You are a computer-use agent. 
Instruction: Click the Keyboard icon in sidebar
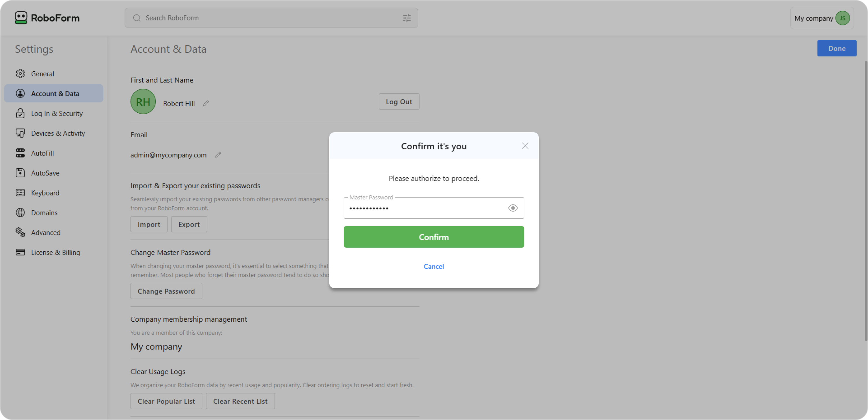pyautogui.click(x=20, y=193)
